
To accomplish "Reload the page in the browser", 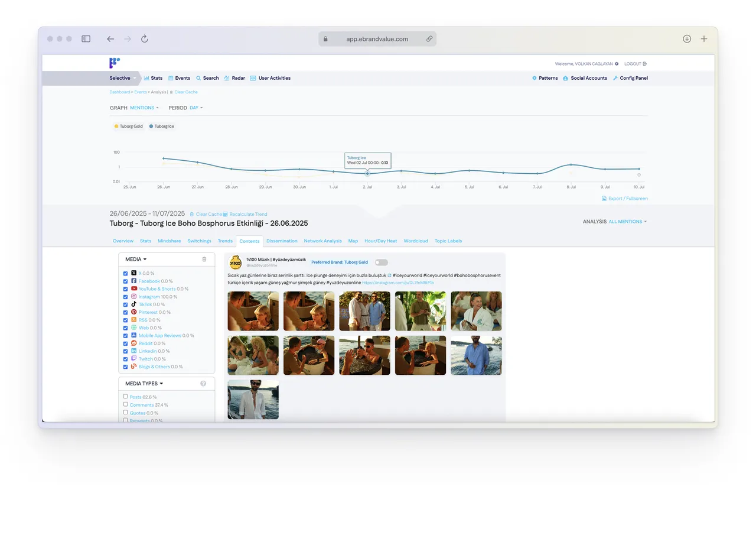I will pos(144,39).
